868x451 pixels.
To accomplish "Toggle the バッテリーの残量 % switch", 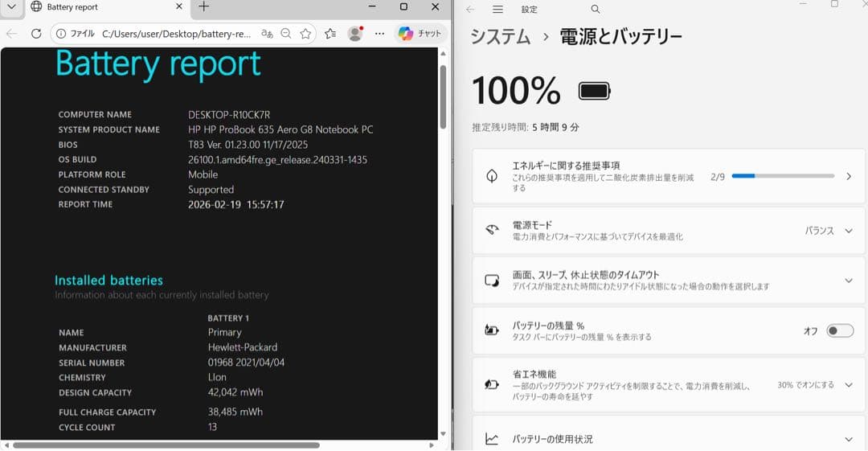I will [840, 330].
